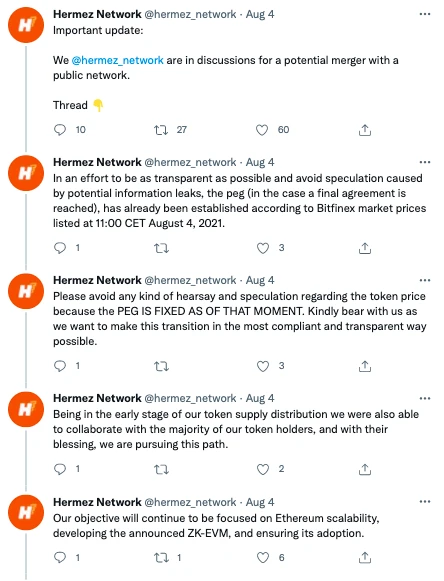Image resolution: width=444 pixels, height=581 pixels.
Task: Click the blue @hermez_network mention link
Action: 117,60
